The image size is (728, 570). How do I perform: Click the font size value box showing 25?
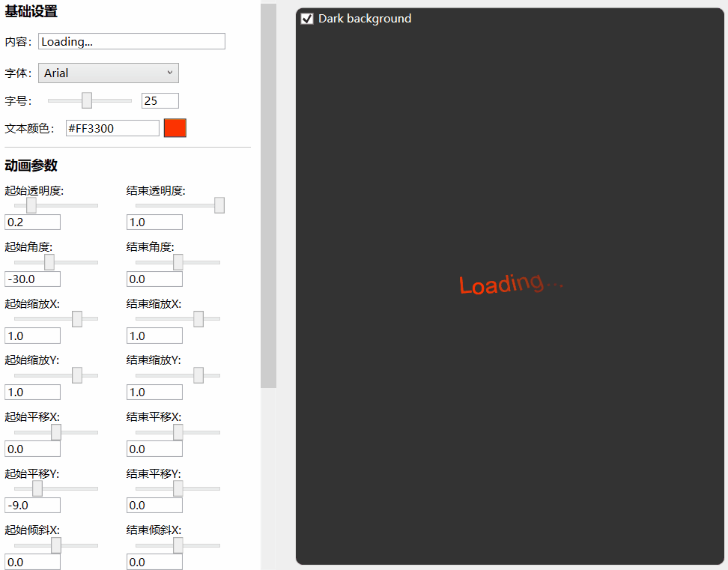160,100
